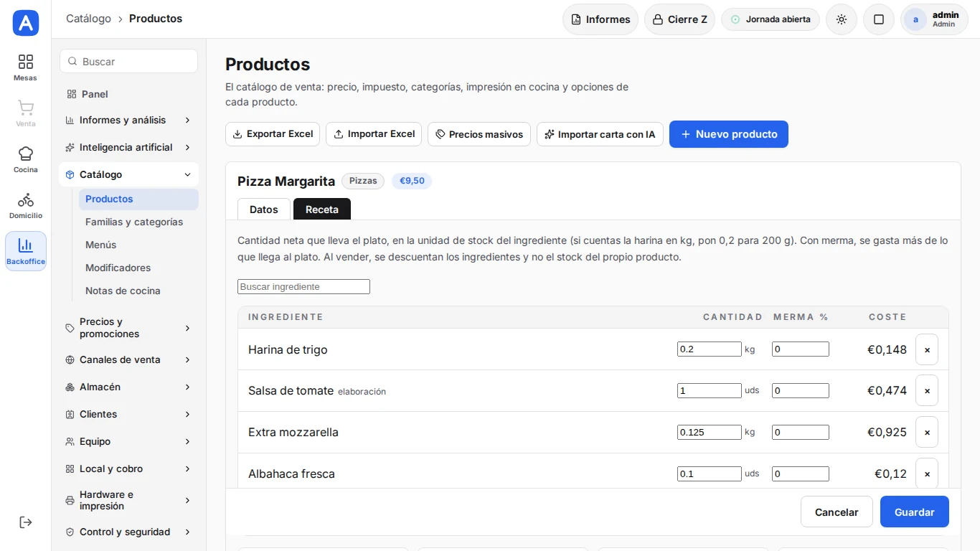The image size is (980, 551).
Task: Edit Extra mozzarella merma field
Action: coord(801,433)
